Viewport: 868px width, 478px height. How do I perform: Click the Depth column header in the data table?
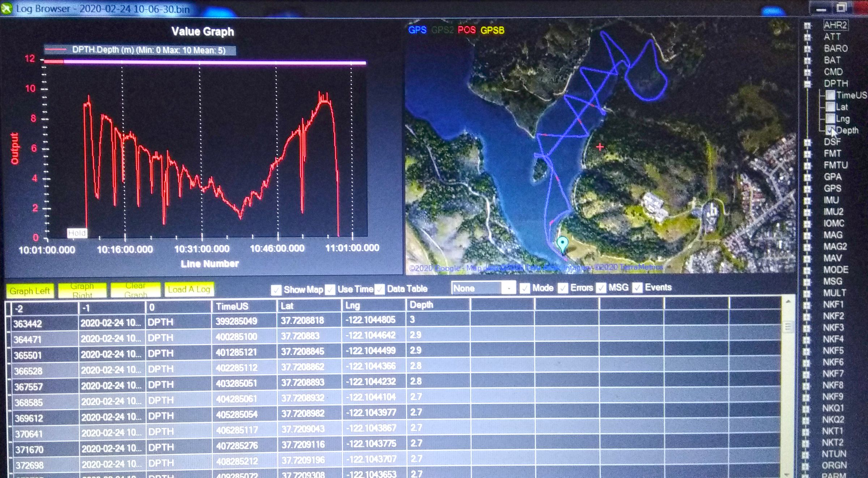point(422,305)
